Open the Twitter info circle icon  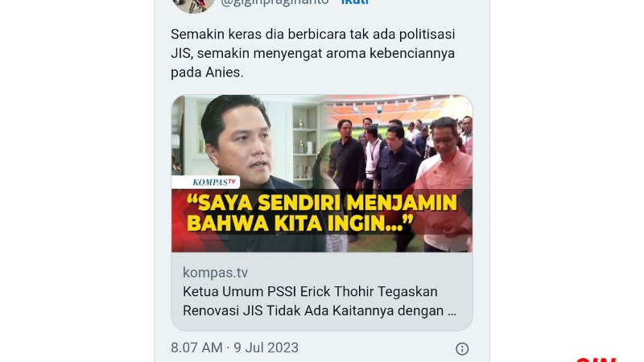pos(462,349)
